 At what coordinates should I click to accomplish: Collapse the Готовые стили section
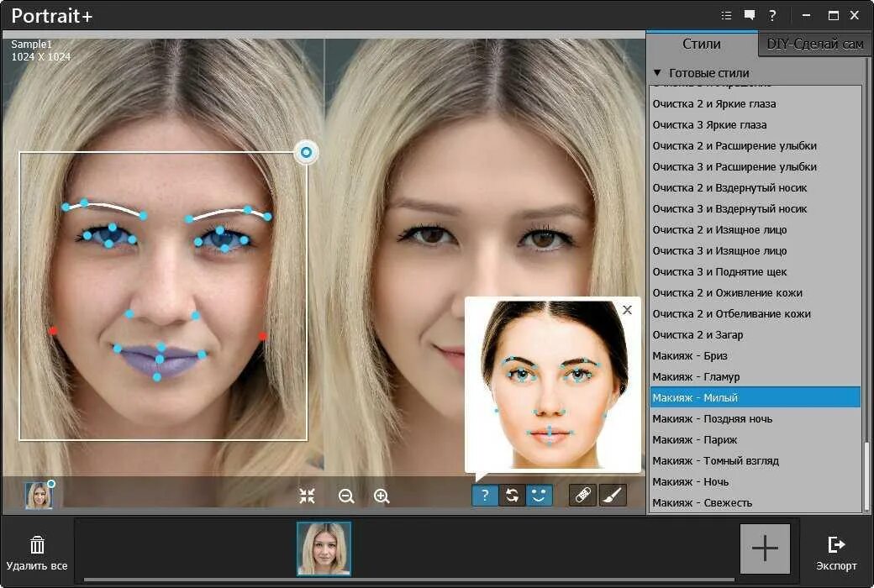coord(657,72)
